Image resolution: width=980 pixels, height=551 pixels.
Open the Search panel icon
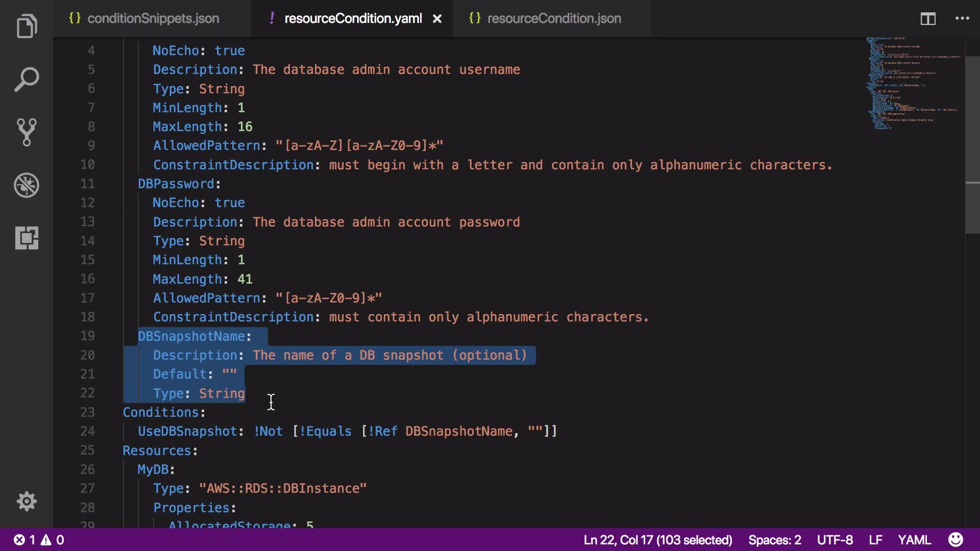coord(27,79)
